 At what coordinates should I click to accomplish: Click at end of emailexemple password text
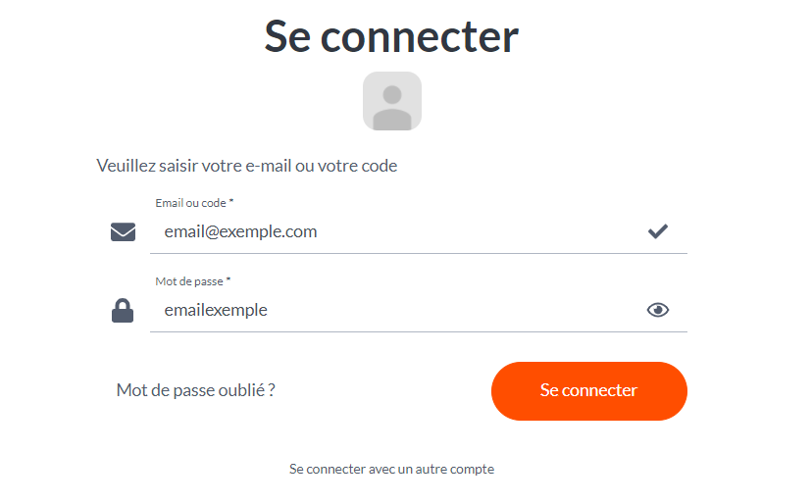[268, 310]
